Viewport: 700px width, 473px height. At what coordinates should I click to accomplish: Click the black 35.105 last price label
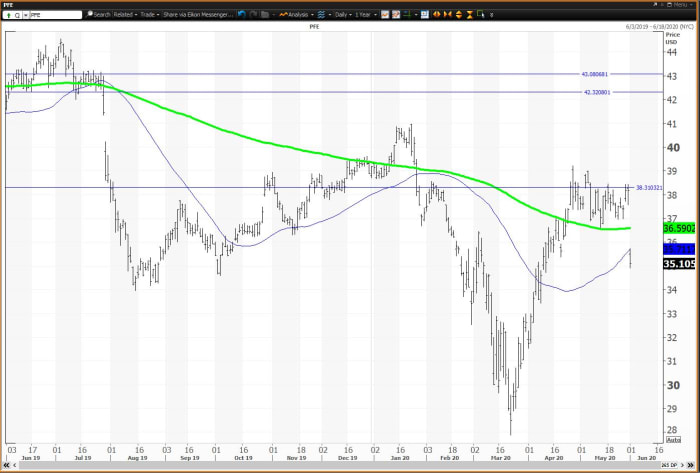pos(679,264)
